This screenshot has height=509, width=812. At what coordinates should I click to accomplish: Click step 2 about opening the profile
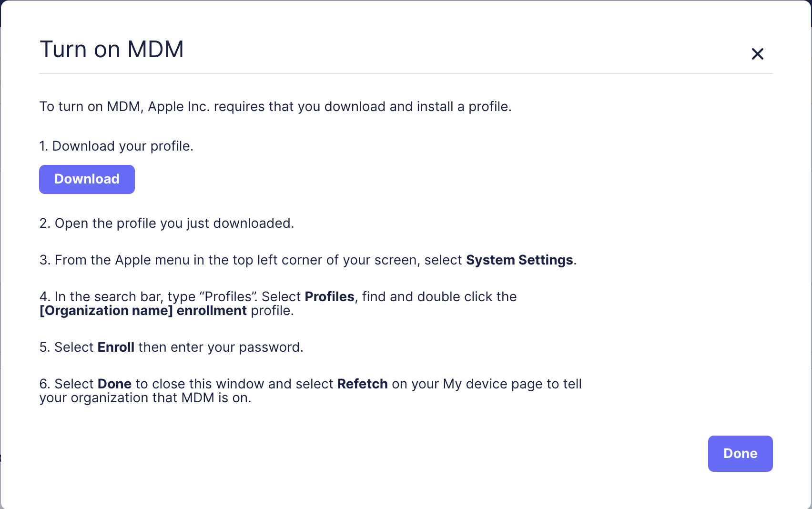click(x=167, y=223)
